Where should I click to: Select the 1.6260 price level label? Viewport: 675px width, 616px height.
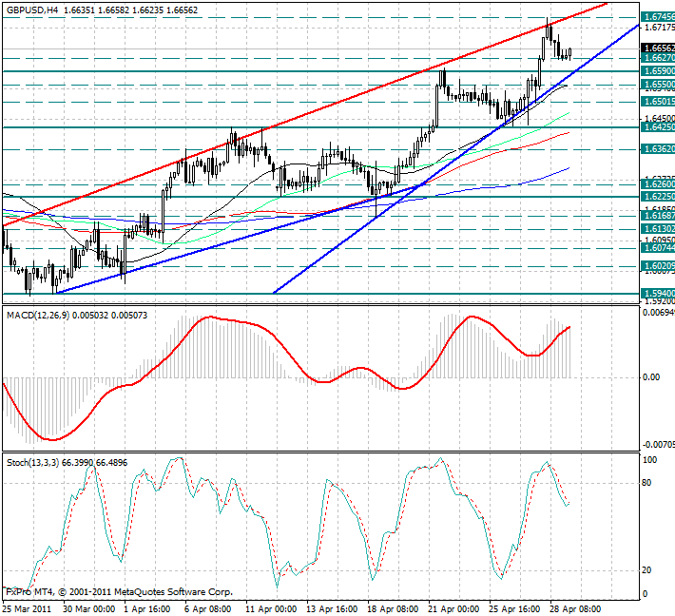tap(658, 184)
